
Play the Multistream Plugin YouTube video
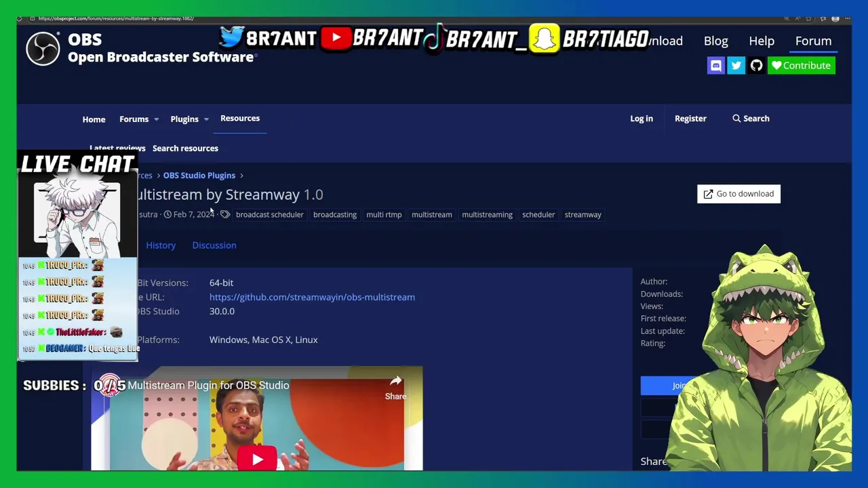point(257,460)
